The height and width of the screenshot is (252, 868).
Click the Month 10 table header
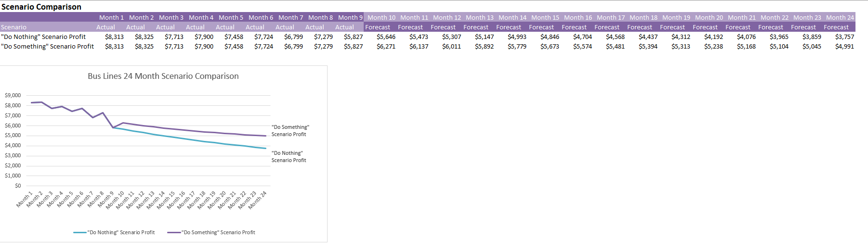point(381,18)
